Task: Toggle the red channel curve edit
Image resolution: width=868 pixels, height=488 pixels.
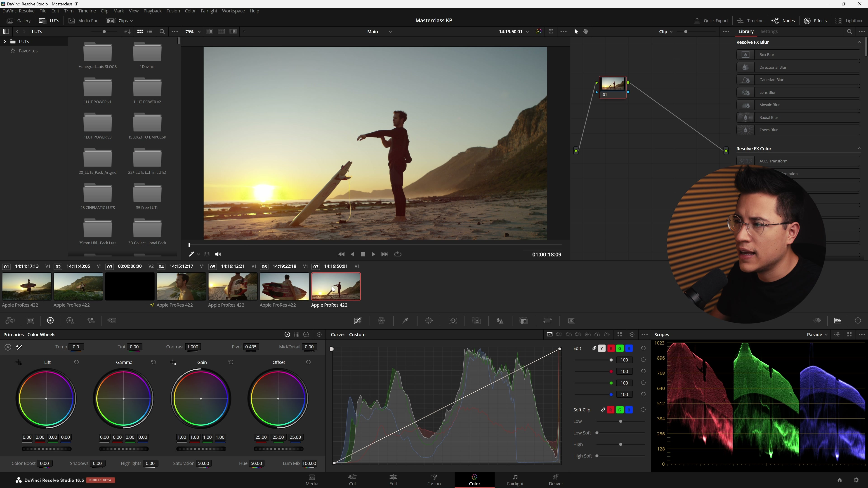Action: point(611,349)
